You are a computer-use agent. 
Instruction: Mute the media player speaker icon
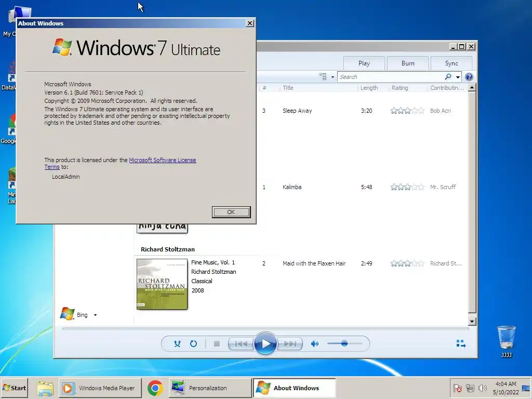(314, 344)
